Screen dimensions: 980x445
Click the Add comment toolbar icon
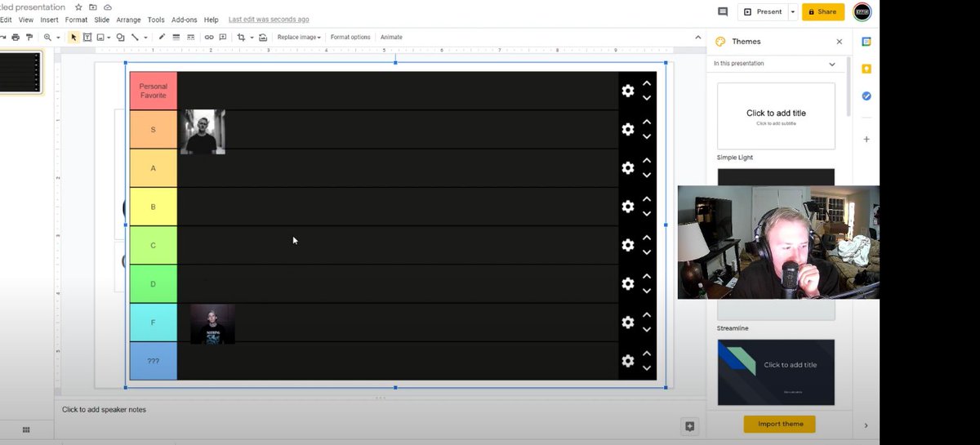click(223, 37)
